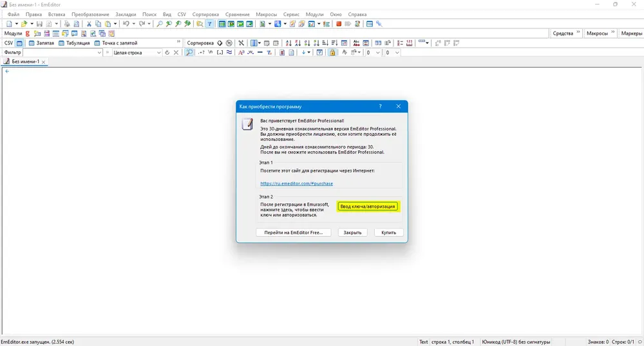Click the Abc remove duplicates icon
Screen dimensions: 644x346
coord(356,42)
